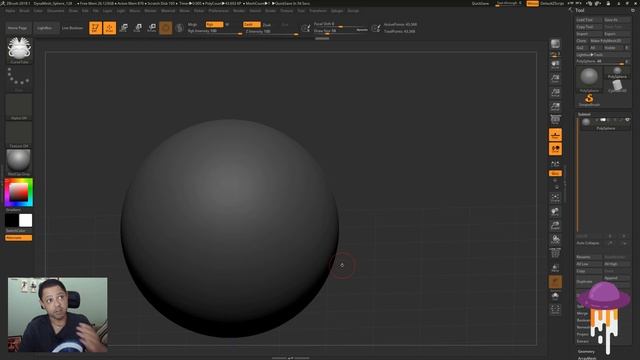The height and width of the screenshot is (360, 640).
Task: Click the Zoom canvas icon
Action: pos(555,78)
